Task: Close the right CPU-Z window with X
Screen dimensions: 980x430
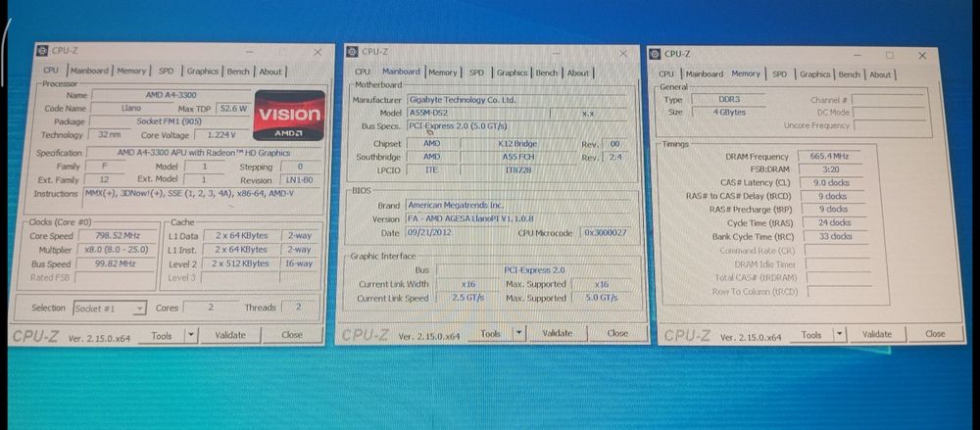Action: click(x=922, y=56)
